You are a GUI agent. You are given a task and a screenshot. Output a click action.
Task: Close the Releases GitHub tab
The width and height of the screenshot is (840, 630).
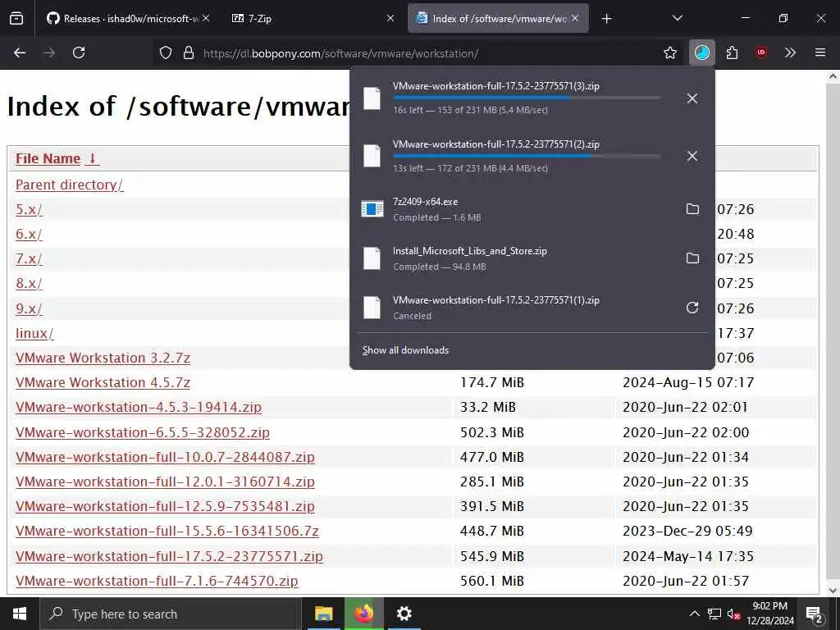(x=206, y=18)
